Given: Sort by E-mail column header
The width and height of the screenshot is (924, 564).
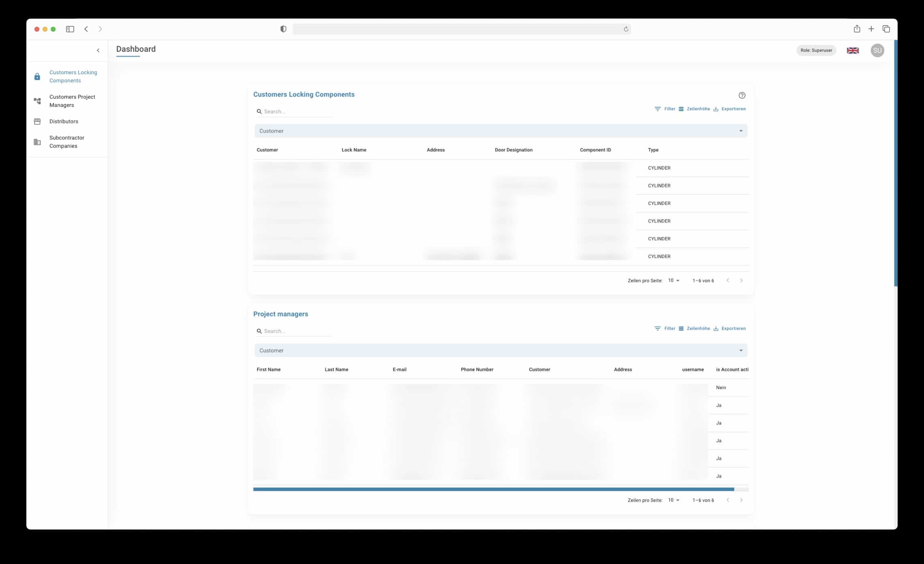Looking at the screenshot, I should coord(400,369).
